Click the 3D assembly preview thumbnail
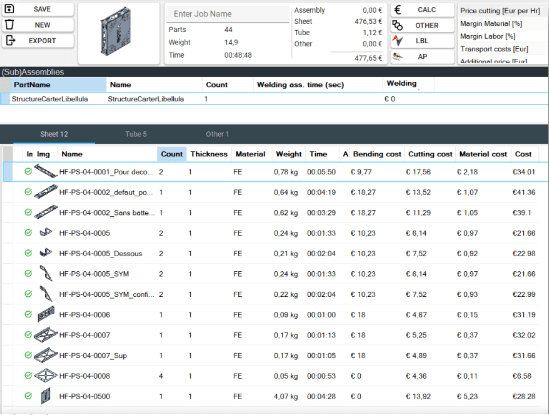Viewport: 549px width, 415px height. (x=116, y=32)
